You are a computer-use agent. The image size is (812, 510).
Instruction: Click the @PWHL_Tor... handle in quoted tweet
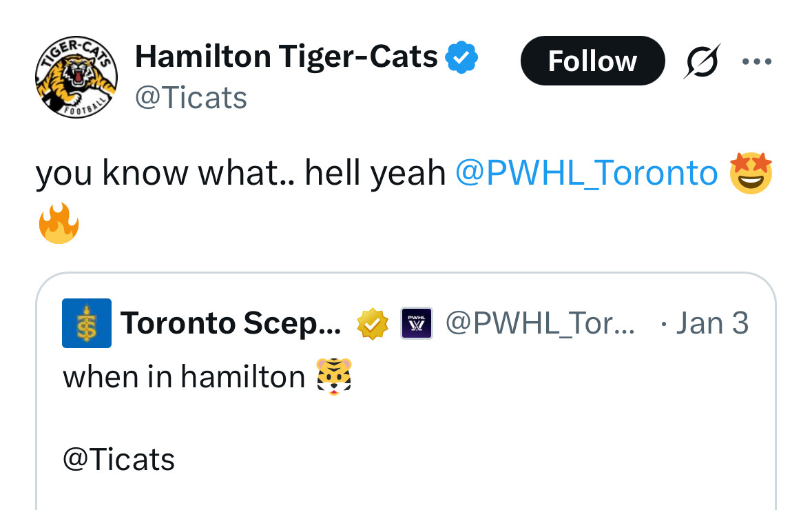[540, 323]
